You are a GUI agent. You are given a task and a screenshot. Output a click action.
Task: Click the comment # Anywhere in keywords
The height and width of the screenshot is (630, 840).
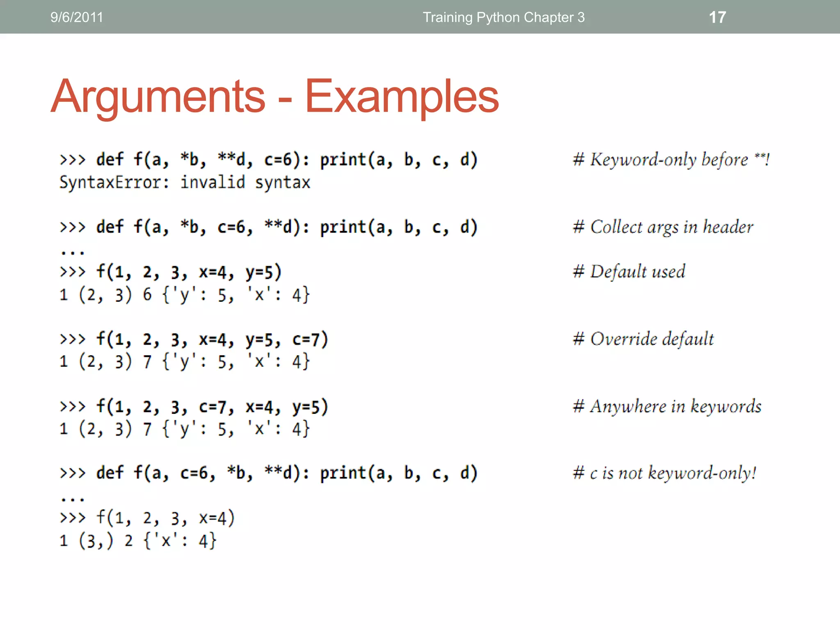tap(667, 406)
